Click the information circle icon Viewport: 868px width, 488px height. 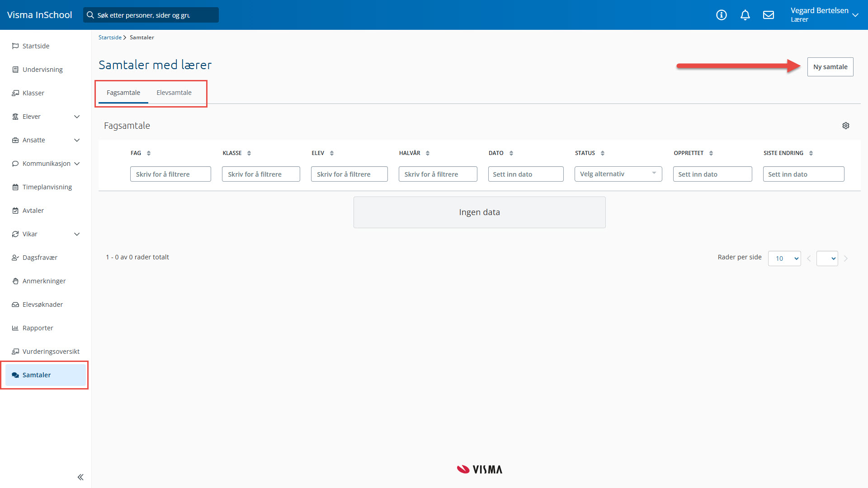[x=722, y=15]
